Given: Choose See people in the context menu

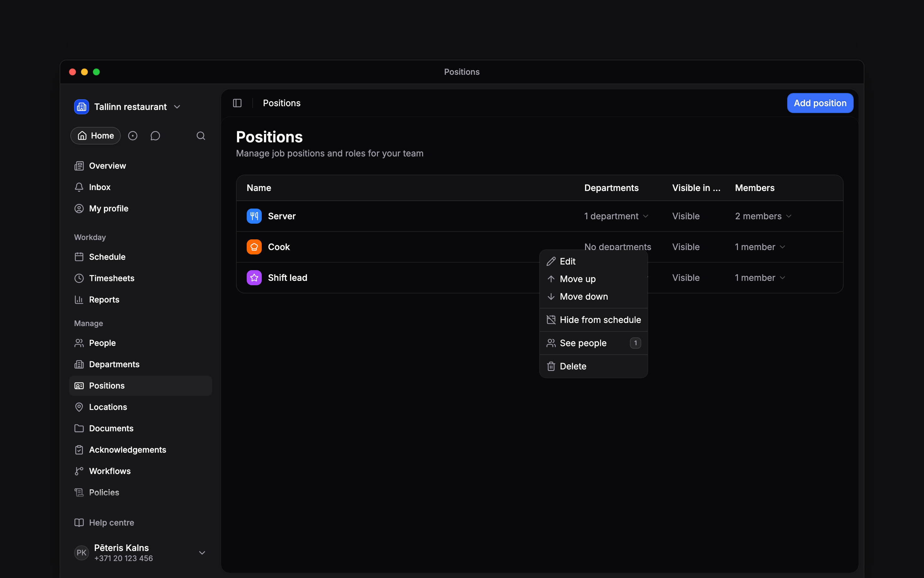Looking at the screenshot, I should coord(593,343).
